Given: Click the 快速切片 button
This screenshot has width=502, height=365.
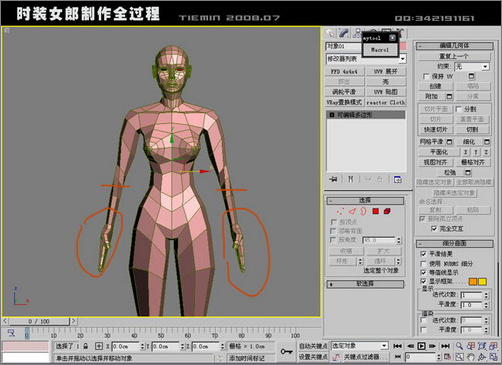Looking at the screenshot, I should point(436,130).
